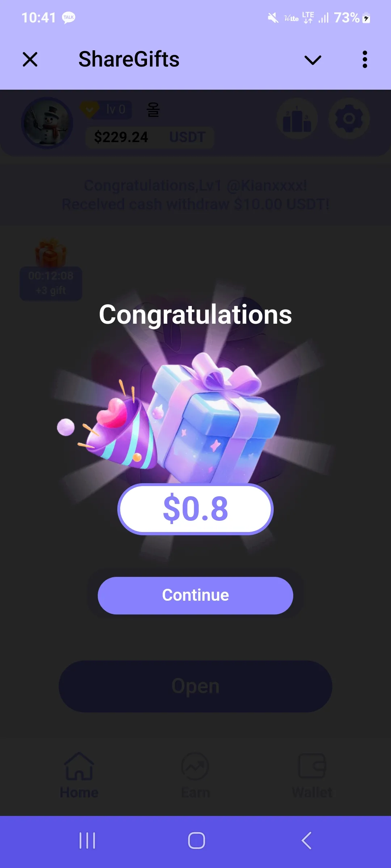Tap the lv 0 level badge

(x=106, y=109)
